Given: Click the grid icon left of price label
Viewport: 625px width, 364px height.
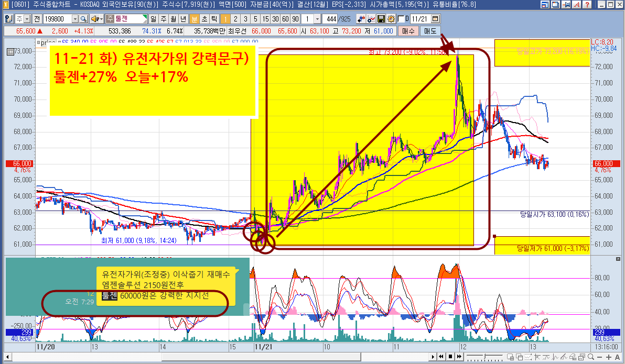Looking at the screenshot, I should (10, 51).
